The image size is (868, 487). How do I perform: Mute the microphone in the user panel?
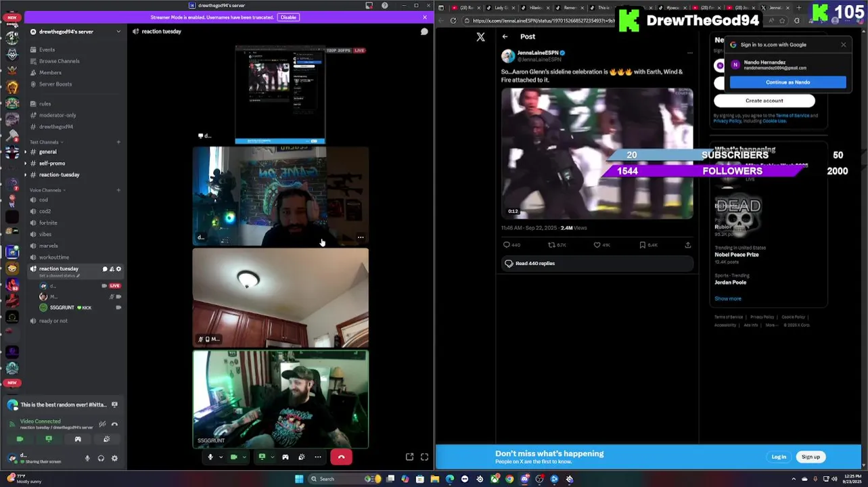pos(87,459)
